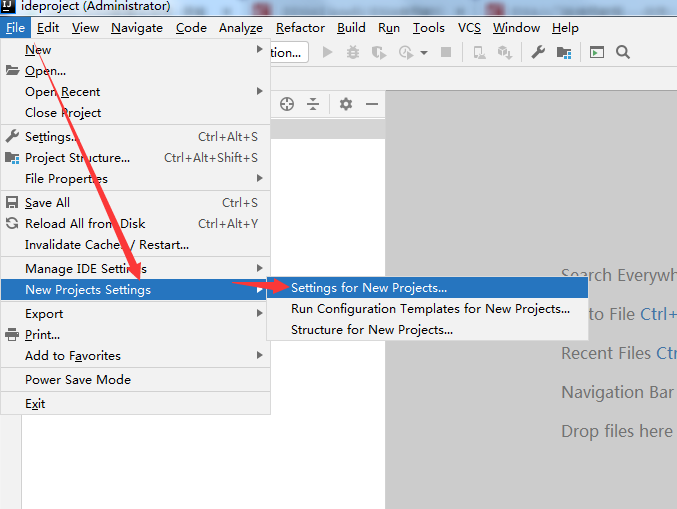Open the Refactor menu
Viewport: 677px width, 509px height.
point(301,28)
